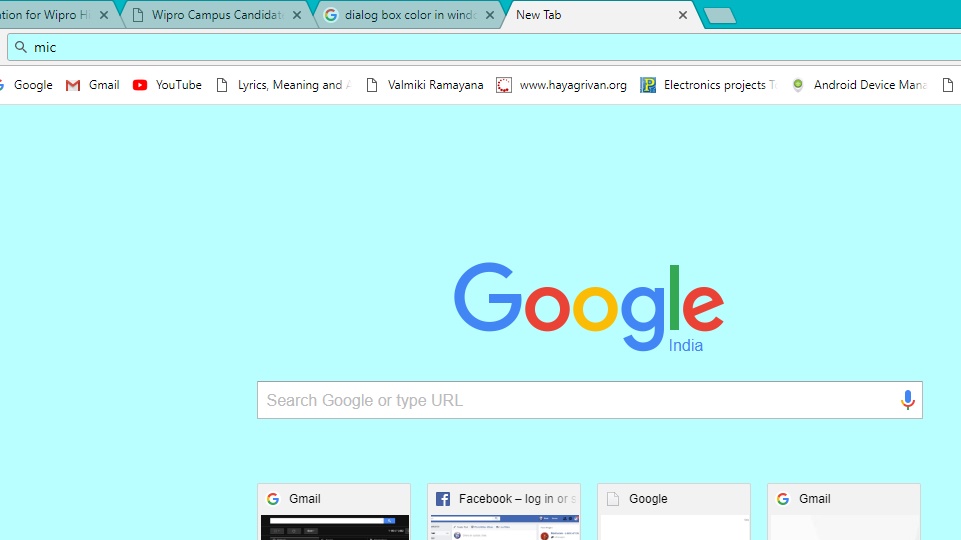Click the voice search microphone icon
Viewport: 961px width, 540px height.
click(x=908, y=400)
